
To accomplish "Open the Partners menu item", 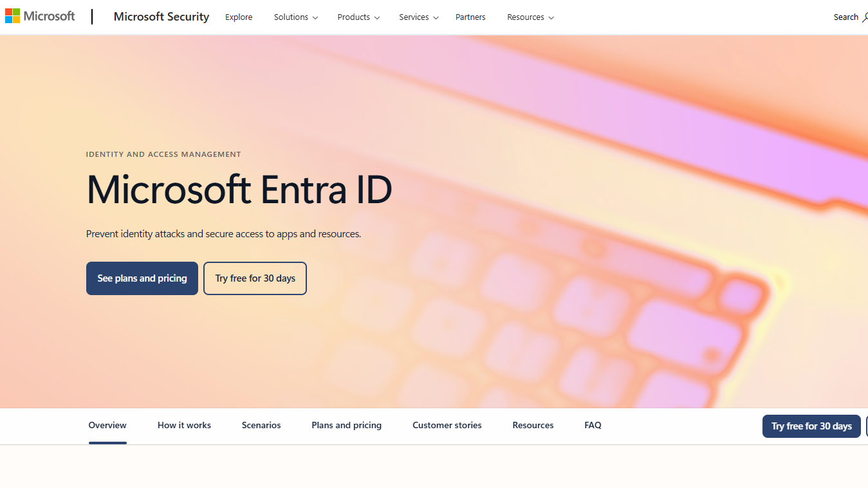I will click(x=470, y=17).
